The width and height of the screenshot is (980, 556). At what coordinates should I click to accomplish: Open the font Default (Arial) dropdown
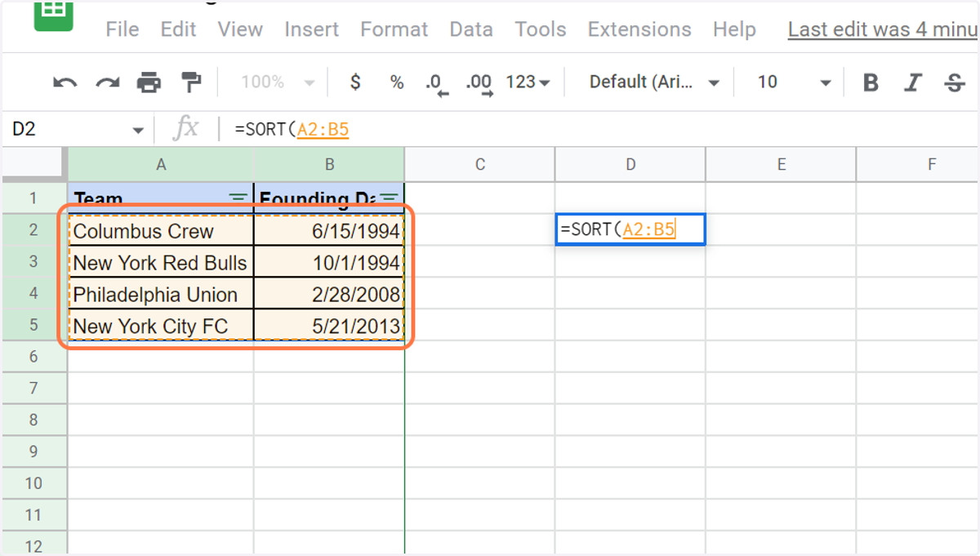coord(655,82)
